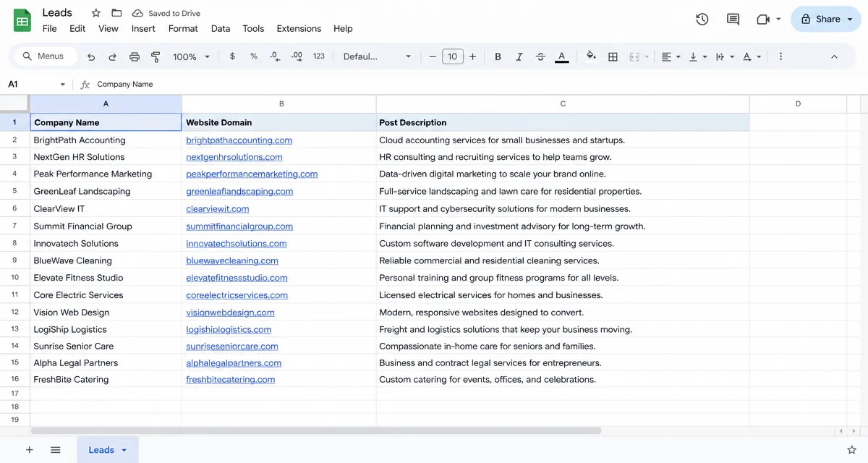Open the text color picker
The height and width of the screenshot is (463, 868).
tap(562, 56)
